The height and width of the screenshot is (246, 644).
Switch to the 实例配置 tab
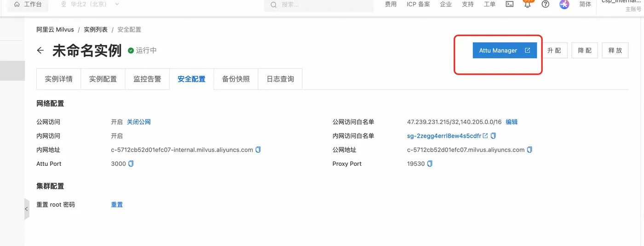(x=103, y=79)
